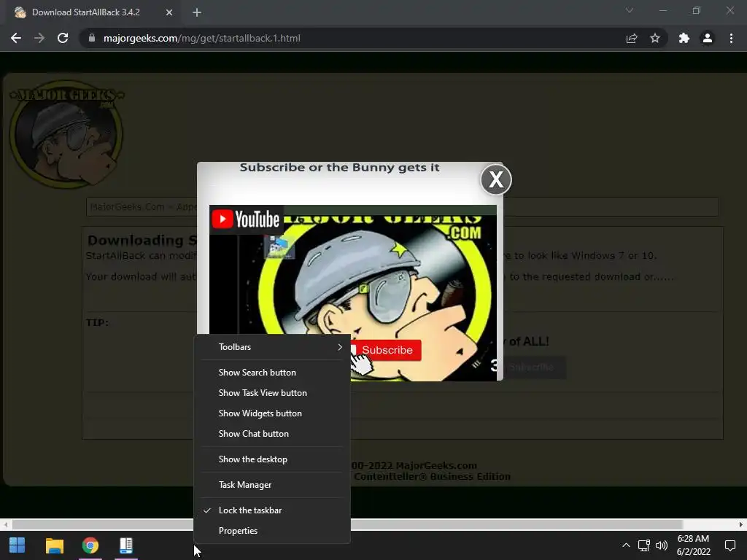Open the Chrome profile icon
Image resolution: width=747 pixels, height=560 pixels.
click(708, 38)
